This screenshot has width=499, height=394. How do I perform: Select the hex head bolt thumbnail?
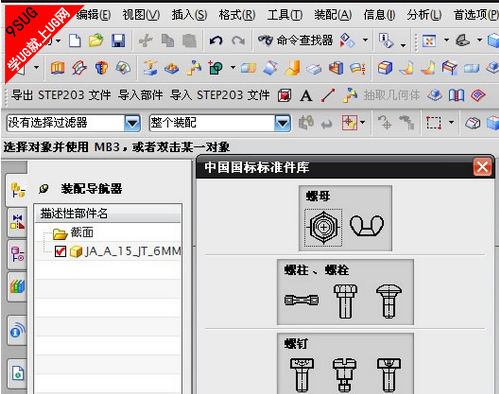coord(346,301)
